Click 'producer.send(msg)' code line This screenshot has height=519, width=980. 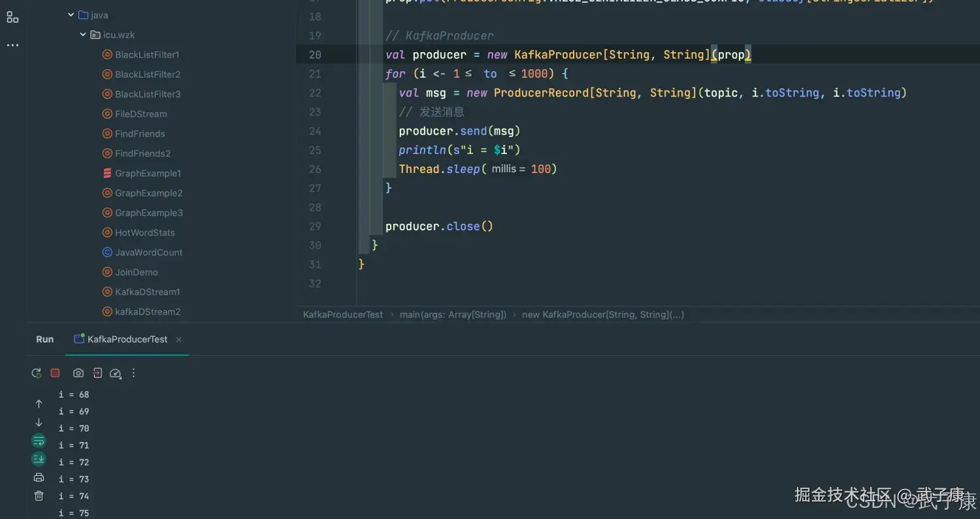coord(459,131)
